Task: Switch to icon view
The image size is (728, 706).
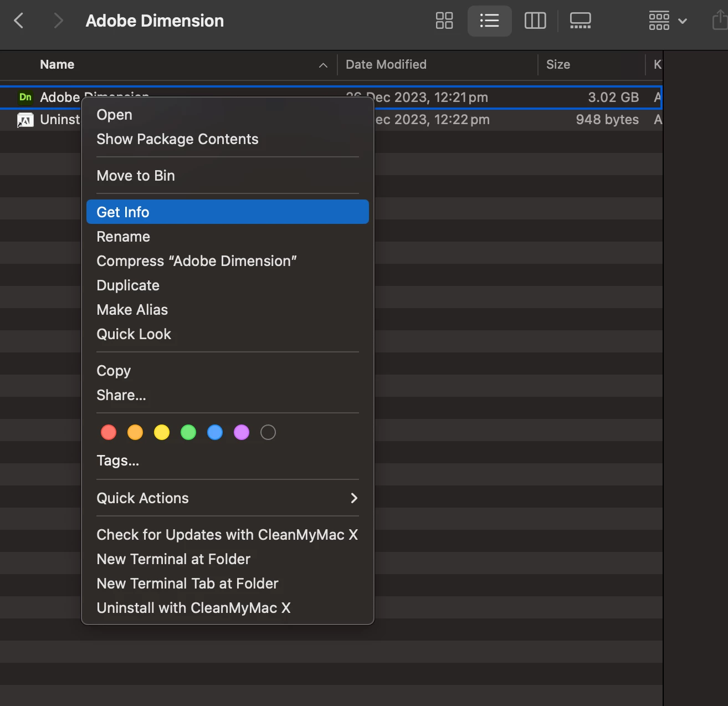Action: click(444, 21)
